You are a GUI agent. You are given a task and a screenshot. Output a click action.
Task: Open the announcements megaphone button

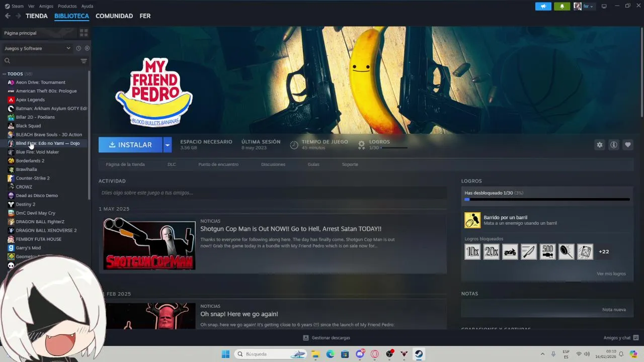(x=543, y=7)
